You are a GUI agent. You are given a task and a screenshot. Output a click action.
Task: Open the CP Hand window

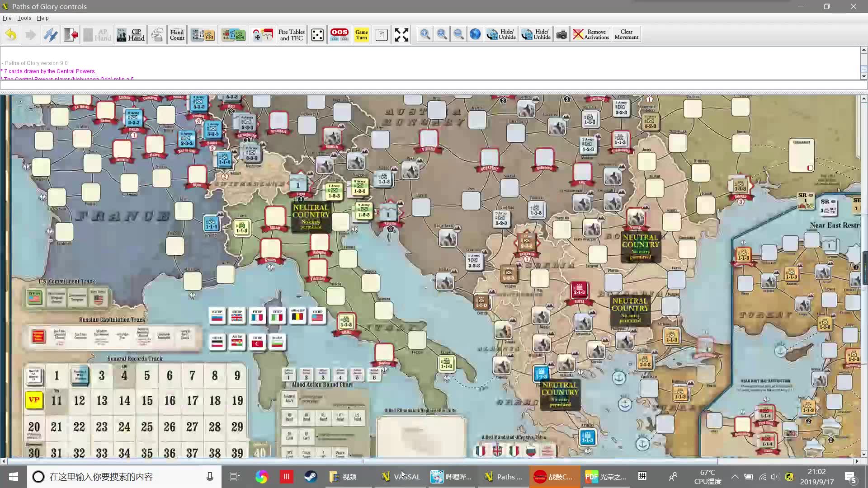pos(131,35)
